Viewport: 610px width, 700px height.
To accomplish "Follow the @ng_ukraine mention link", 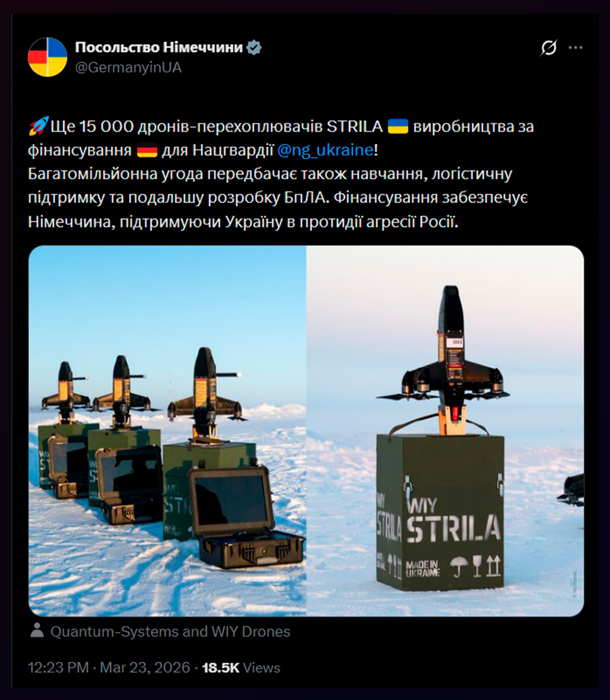I will (325, 151).
